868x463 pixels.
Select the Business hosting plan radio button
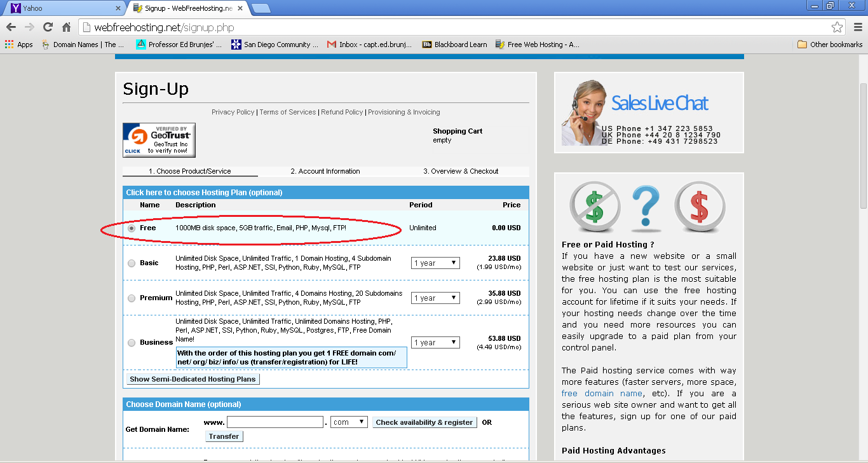pos(132,342)
